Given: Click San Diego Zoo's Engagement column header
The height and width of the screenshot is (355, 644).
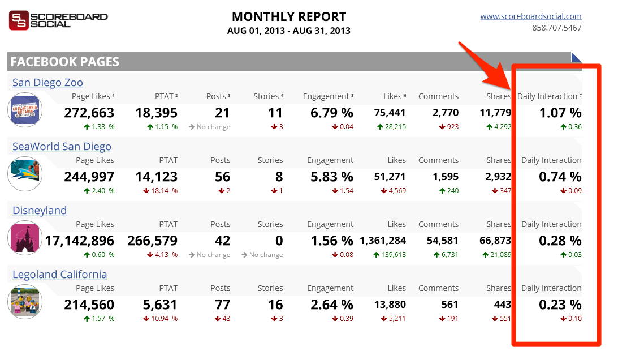Looking at the screenshot, I should pyautogui.click(x=328, y=96).
